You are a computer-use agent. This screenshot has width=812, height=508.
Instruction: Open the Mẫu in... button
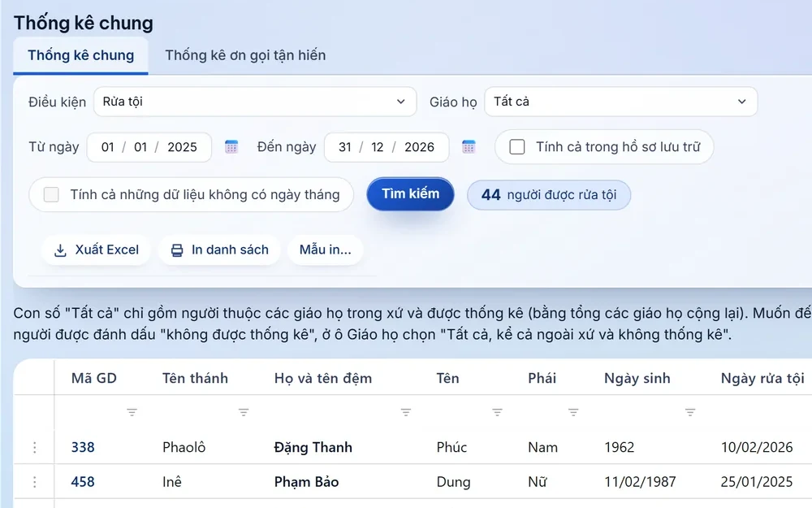click(x=326, y=250)
